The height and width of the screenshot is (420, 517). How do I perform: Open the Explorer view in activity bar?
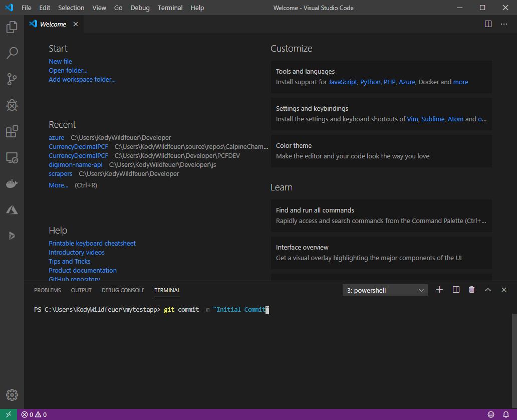(12, 27)
